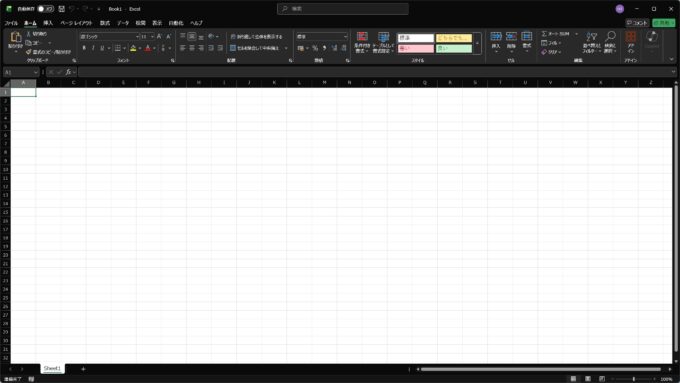Select the Sheet1 tab
Viewport: 680px width, 383px height.
click(x=52, y=369)
